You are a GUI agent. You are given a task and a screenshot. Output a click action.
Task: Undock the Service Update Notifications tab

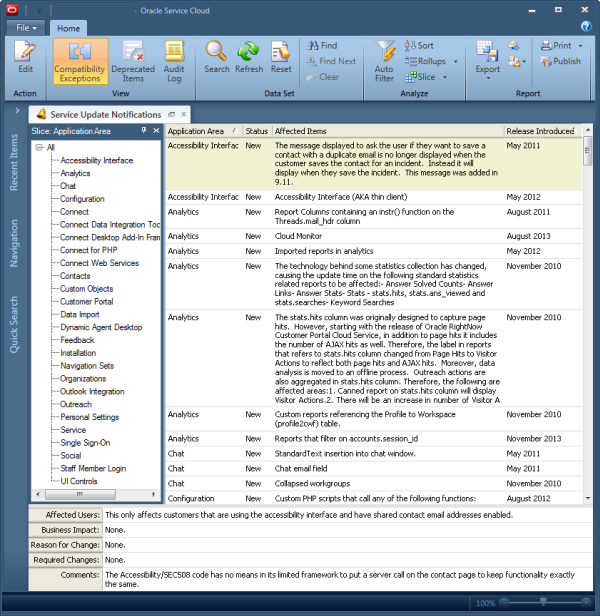[171, 114]
